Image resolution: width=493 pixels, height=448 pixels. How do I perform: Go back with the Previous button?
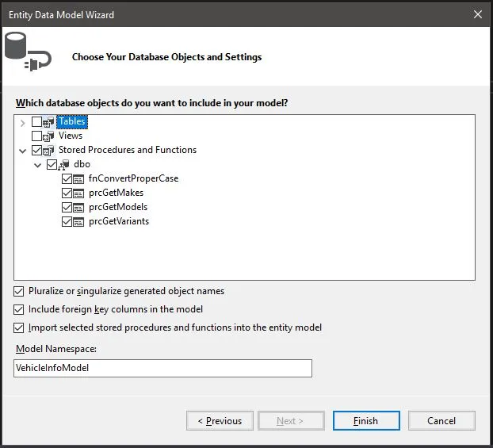pyautogui.click(x=220, y=421)
